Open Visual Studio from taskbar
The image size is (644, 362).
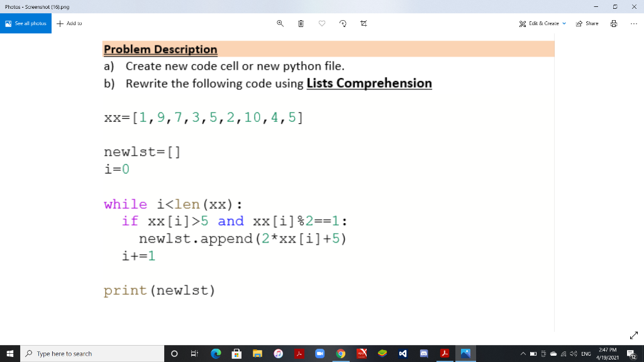[403, 353]
